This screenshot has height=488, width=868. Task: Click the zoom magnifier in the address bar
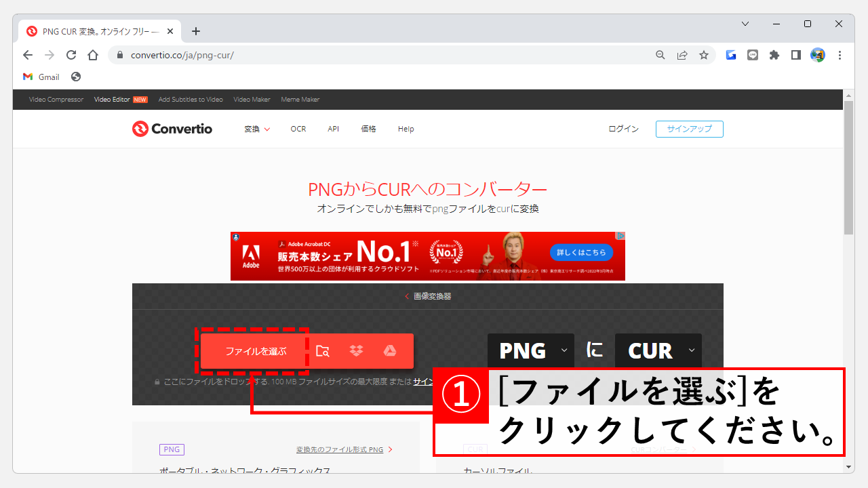660,55
